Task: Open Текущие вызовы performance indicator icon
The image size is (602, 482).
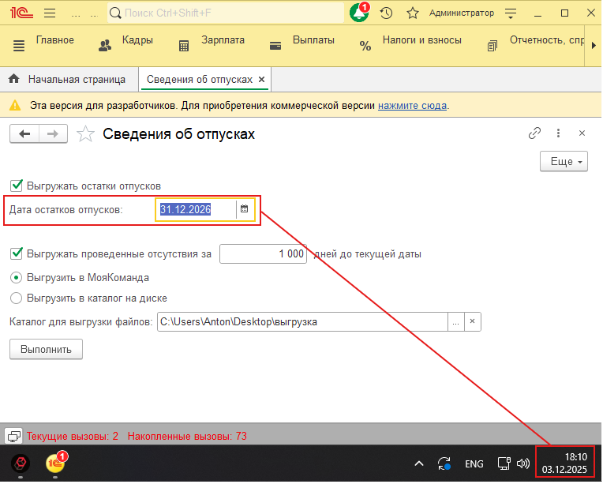Action: 14,436
